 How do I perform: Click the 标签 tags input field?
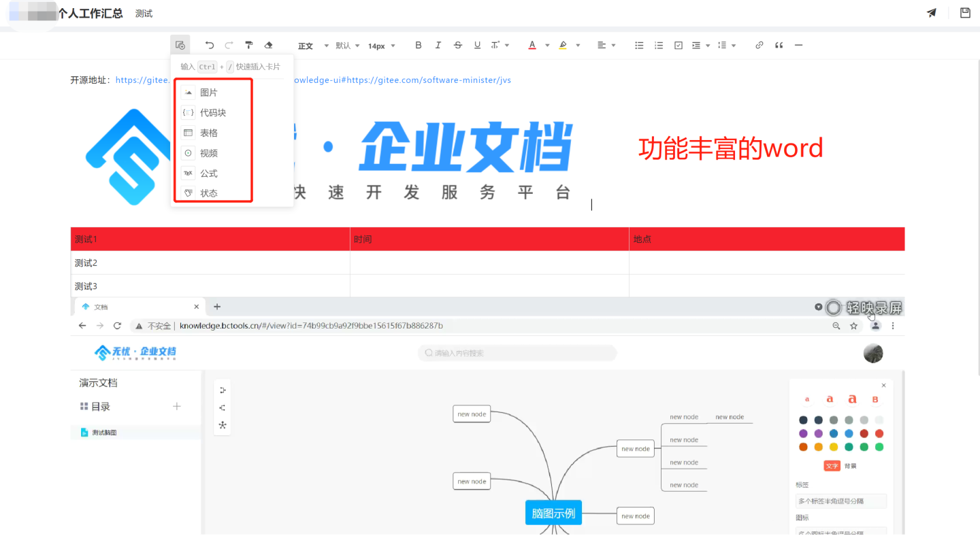click(841, 501)
